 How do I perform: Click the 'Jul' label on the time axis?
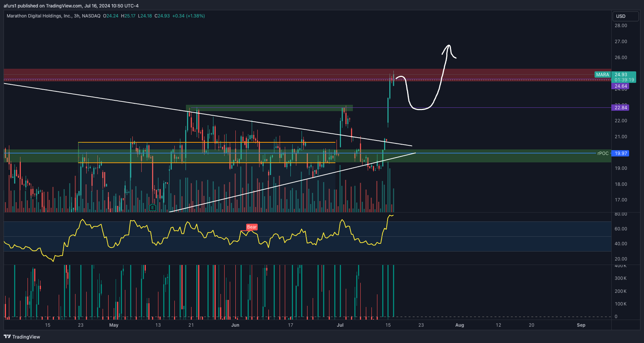coord(340,325)
